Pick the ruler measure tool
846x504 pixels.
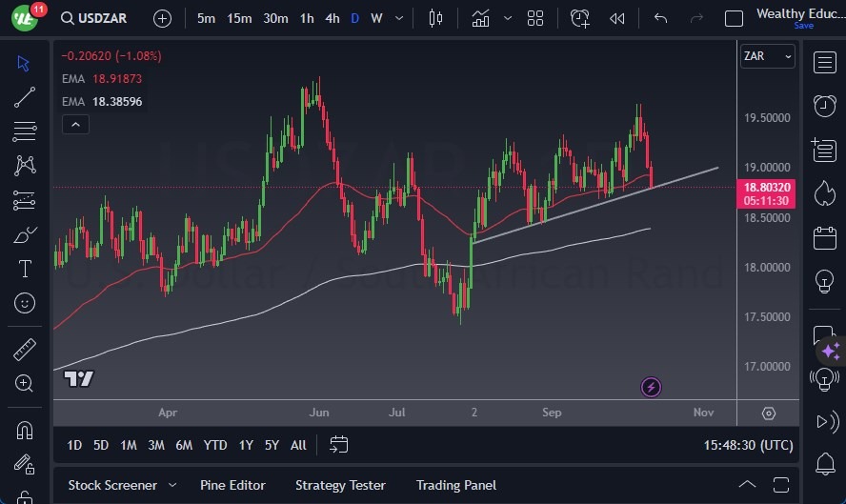25,350
